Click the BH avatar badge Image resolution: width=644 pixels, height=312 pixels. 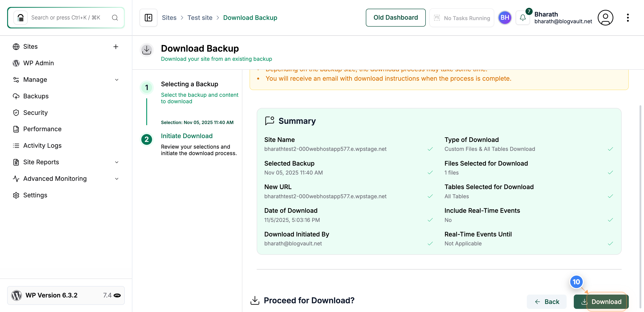coord(505,17)
